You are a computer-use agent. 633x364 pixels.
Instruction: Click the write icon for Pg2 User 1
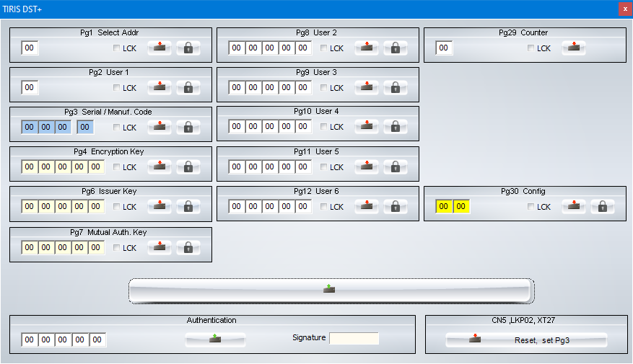click(x=160, y=87)
